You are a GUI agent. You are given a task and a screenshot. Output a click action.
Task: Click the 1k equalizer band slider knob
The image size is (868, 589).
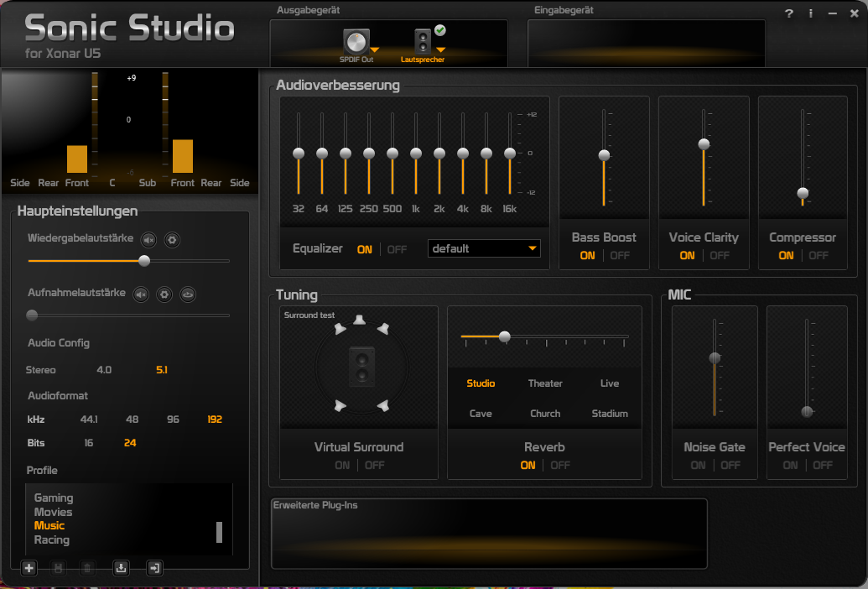click(x=416, y=154)
